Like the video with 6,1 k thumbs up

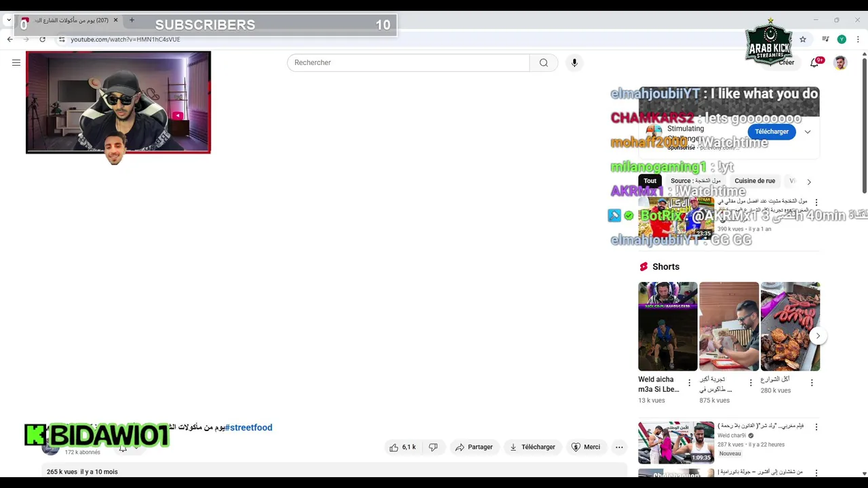click(x=402, y=447)
